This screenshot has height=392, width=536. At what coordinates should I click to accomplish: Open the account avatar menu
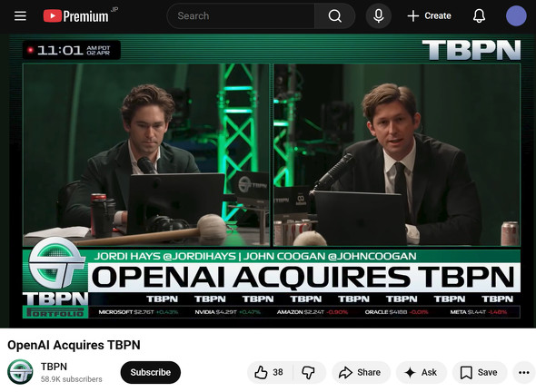click(516, 15)
